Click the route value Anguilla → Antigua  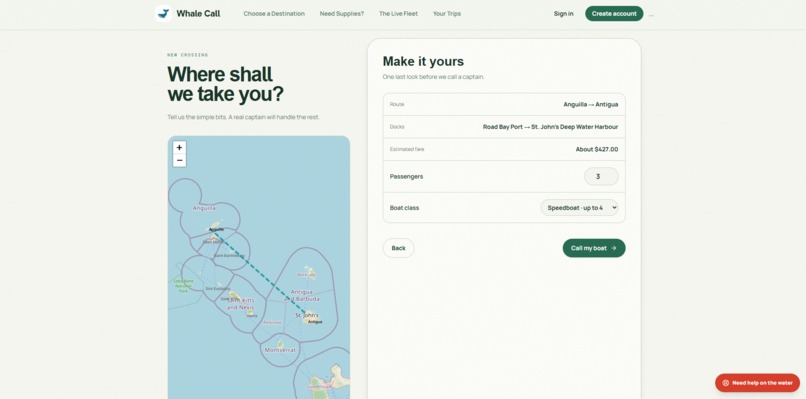tap(591, 104)
